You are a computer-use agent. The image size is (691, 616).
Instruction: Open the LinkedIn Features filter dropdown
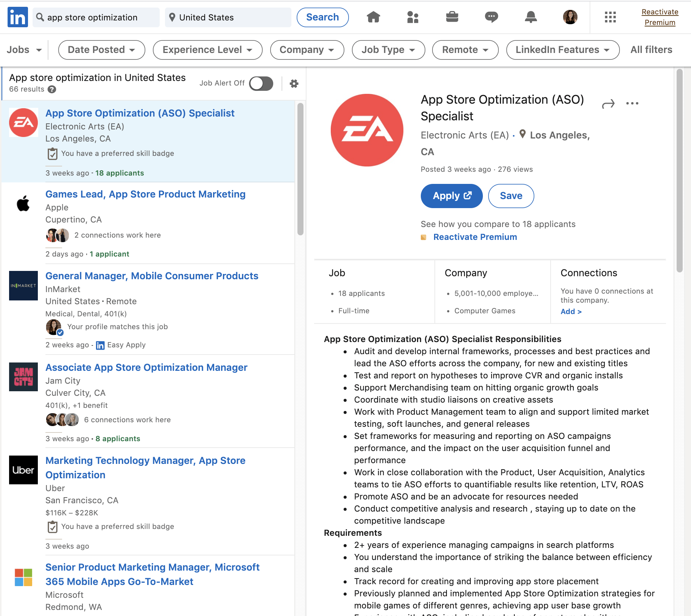coord(563,50)
